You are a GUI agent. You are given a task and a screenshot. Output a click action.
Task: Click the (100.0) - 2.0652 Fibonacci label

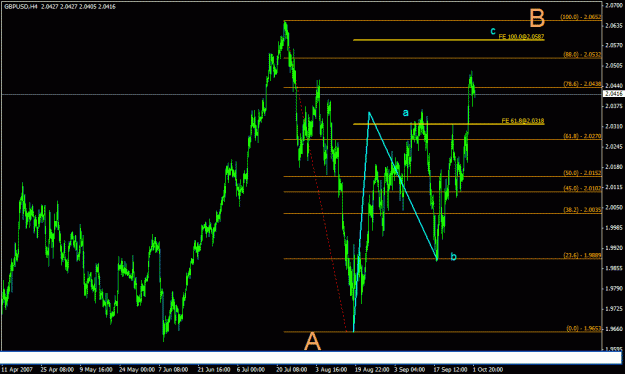pos(581,17)
